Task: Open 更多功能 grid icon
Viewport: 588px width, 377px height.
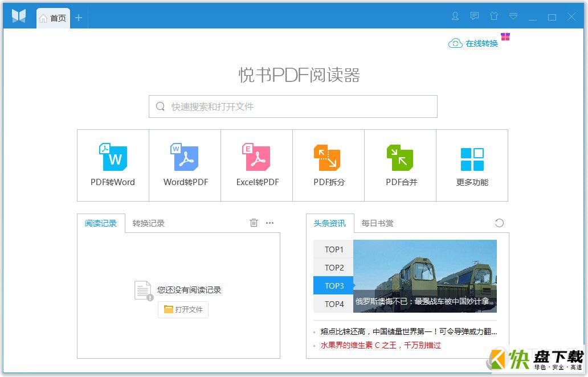Action: click(472, 159)
